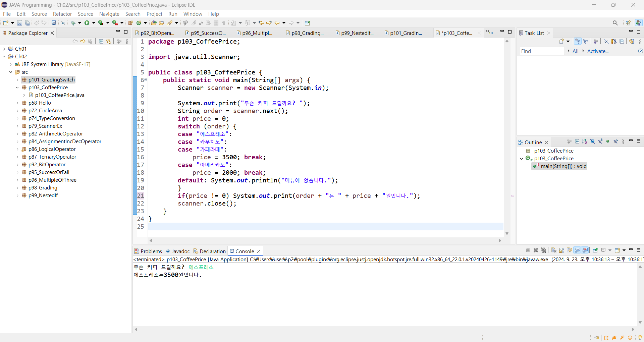Image resolution: width=644 pixels, height=342 pixels.
Task: Click Pin Console icon
Action: pyautogui.click(x=595, y=250)
